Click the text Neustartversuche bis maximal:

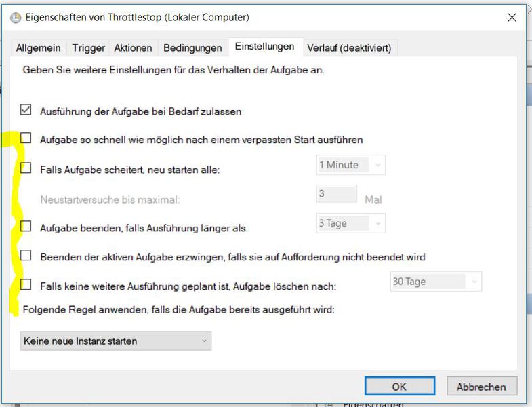click(x=110, y=199)
